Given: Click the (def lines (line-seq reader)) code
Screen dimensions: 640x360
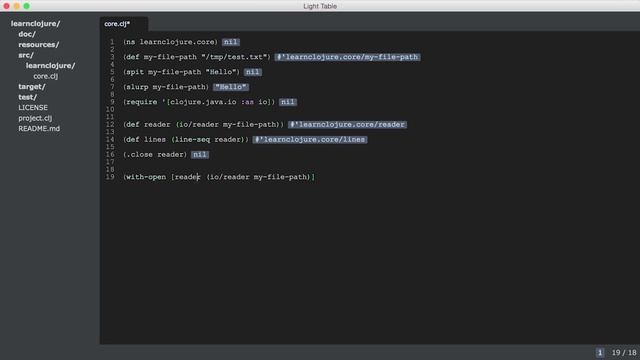Looking at the screenshot, I should point(186,140).
